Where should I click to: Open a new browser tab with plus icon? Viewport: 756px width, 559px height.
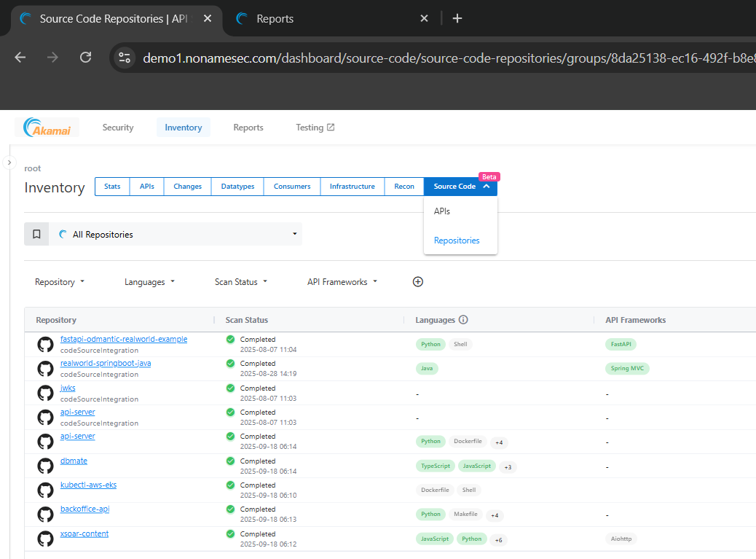click(x=457, y=19)
